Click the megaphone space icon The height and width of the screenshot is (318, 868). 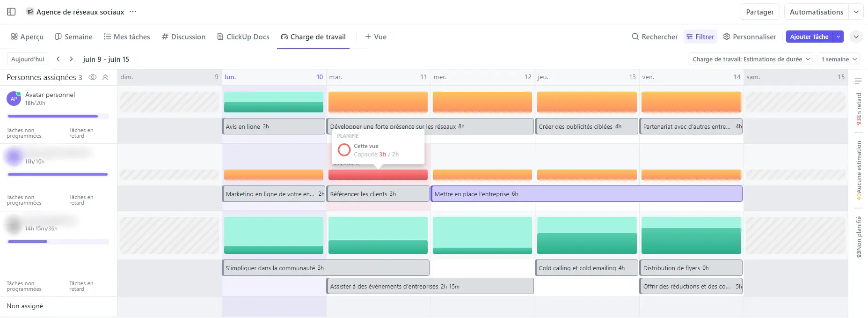pyautogui.click(x=30, y=12)
